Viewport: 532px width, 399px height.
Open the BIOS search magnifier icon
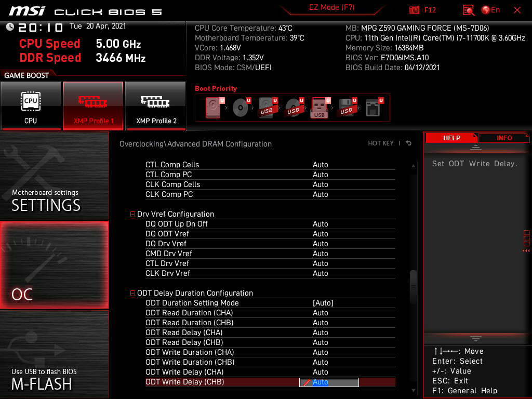[x=469, y=10]
